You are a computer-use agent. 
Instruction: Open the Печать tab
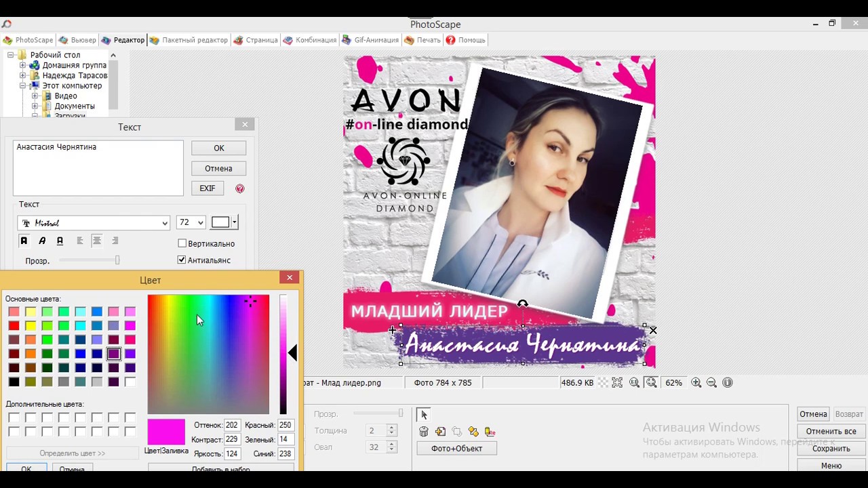tap(422, 40)
